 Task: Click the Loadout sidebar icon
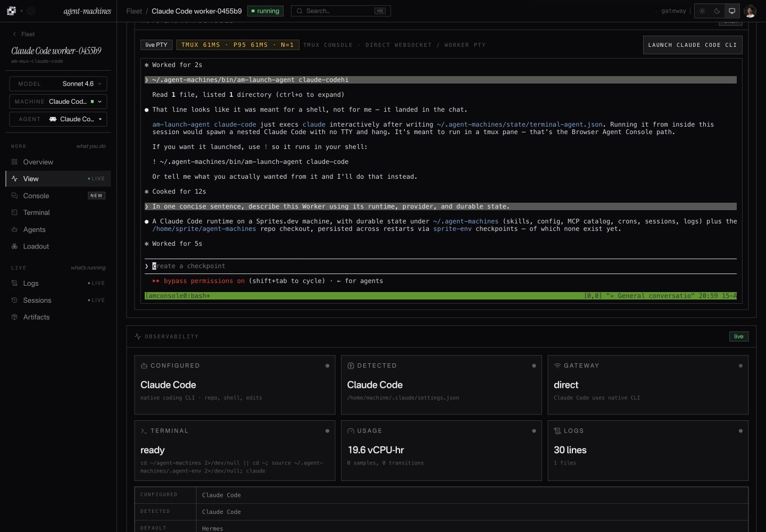coord(14,246)
